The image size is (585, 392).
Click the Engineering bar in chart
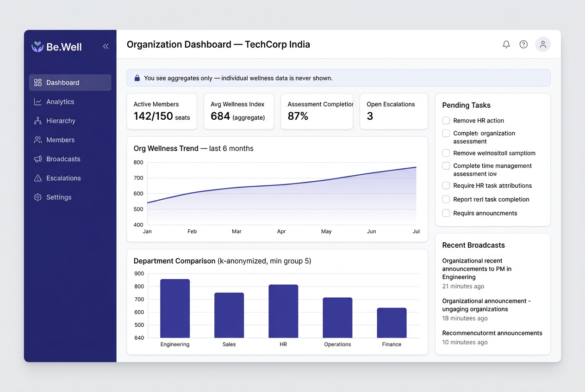175,308
